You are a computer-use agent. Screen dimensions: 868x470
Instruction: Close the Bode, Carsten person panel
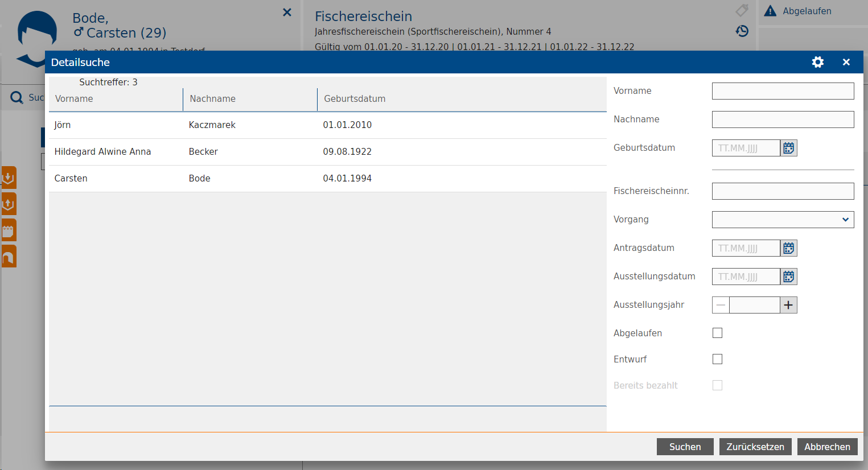coord(287,12)
